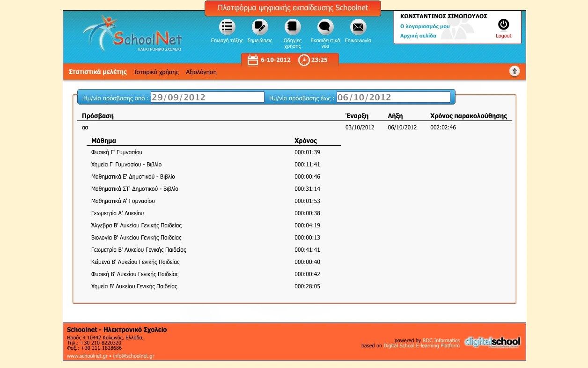Select the Στατιστικά μελέτης tab
The image size is (588, 368).
tap(98, 72)
